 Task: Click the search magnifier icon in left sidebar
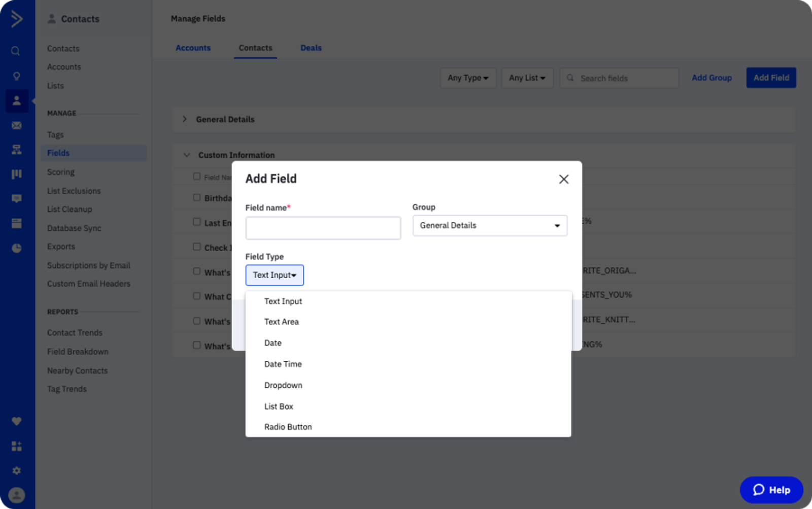pyautogui.click(x=16, y=51)
